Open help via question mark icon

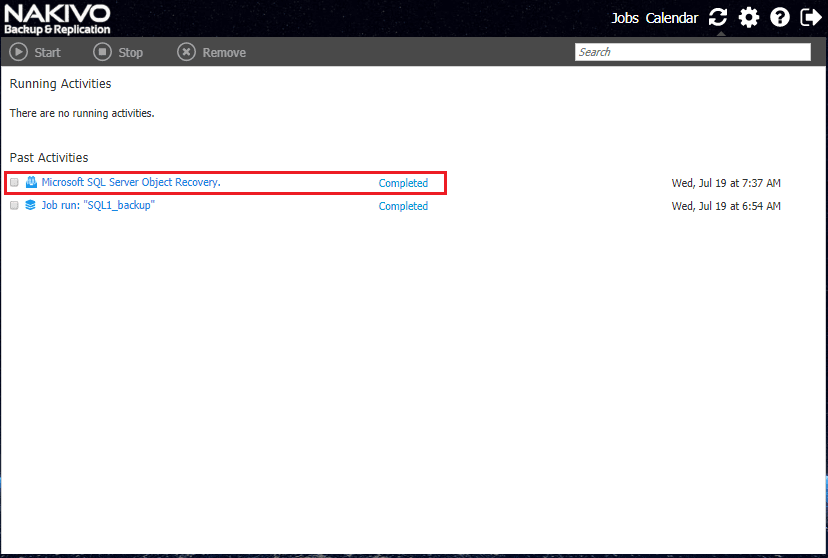click(779, 17)
